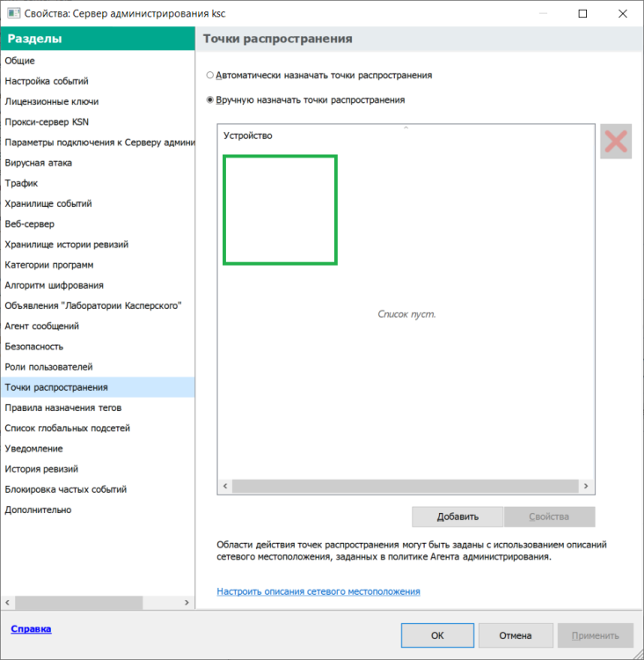Click sections panel scroll right arrow
This screenshot has width=644, height=660.
(187, 602)
